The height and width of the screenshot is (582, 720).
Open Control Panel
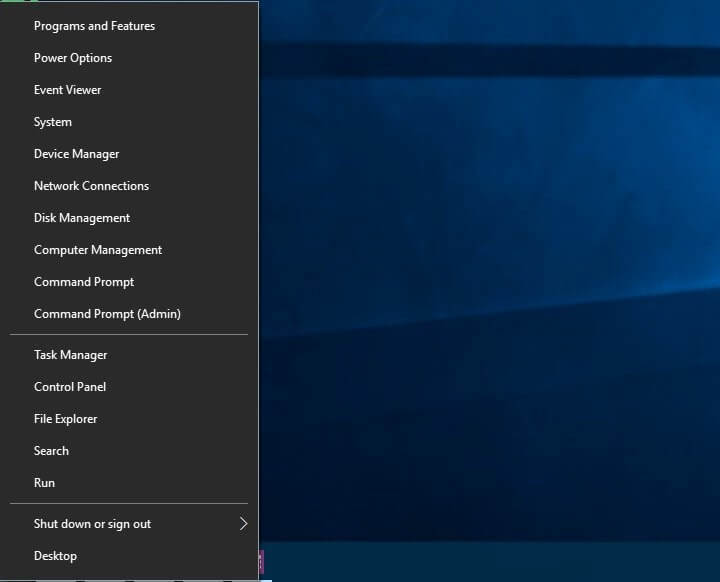pos(70,387)
